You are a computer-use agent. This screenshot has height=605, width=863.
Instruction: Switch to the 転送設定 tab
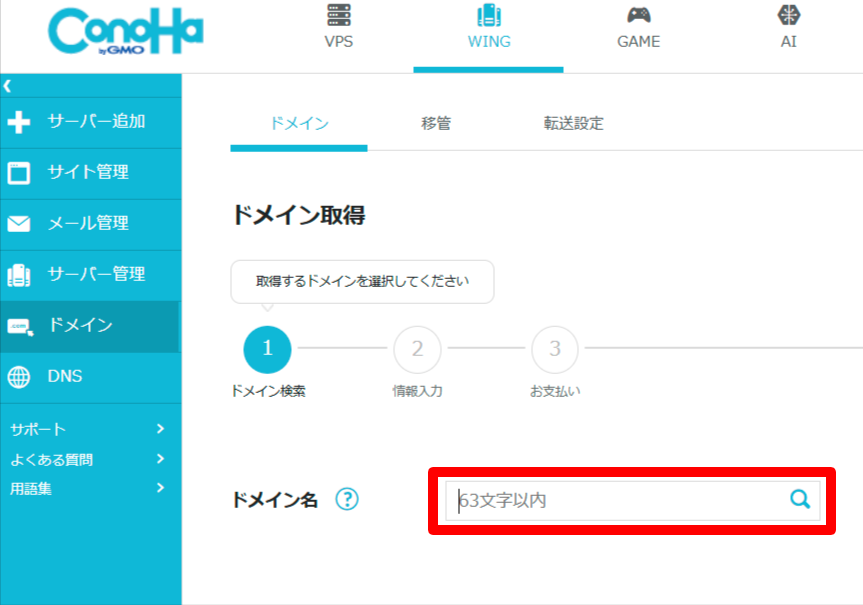(x=573, y=124)
